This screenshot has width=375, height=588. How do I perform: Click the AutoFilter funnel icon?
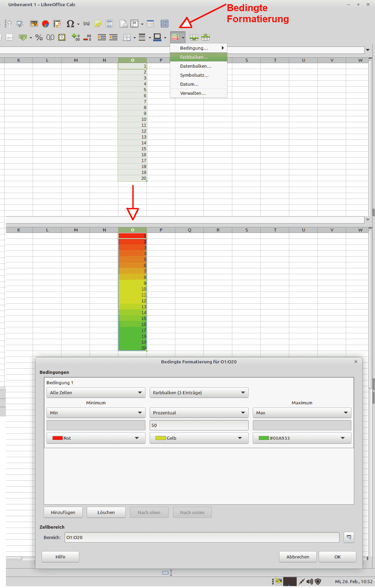20,24
